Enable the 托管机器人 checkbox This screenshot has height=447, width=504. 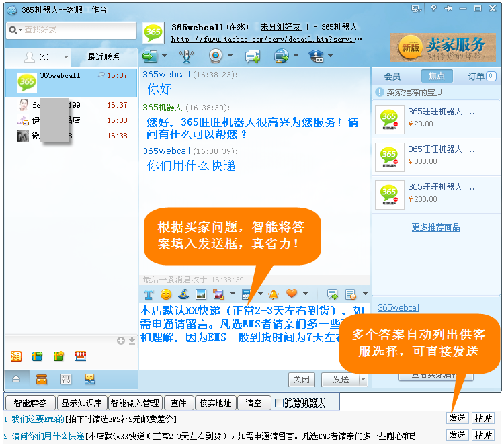click(279, 403)
